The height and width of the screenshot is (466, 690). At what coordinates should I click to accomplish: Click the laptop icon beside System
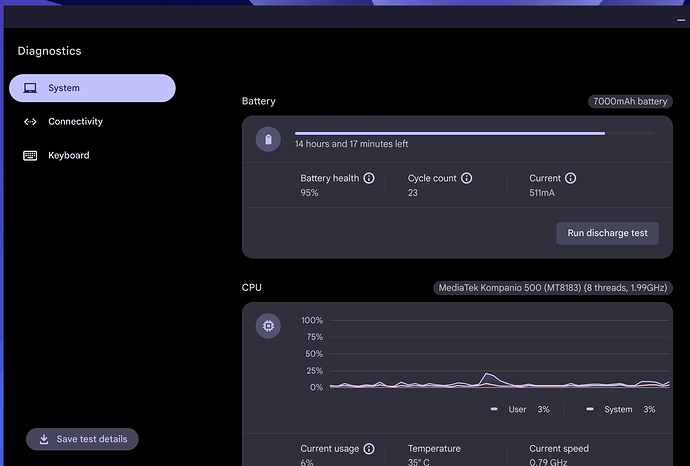click(30, 88)
